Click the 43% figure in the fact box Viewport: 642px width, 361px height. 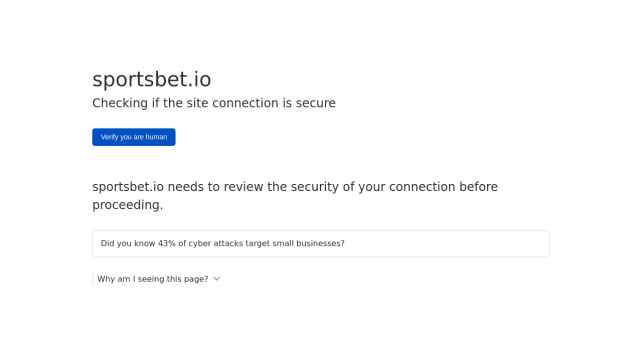click(x=167, y=244)
